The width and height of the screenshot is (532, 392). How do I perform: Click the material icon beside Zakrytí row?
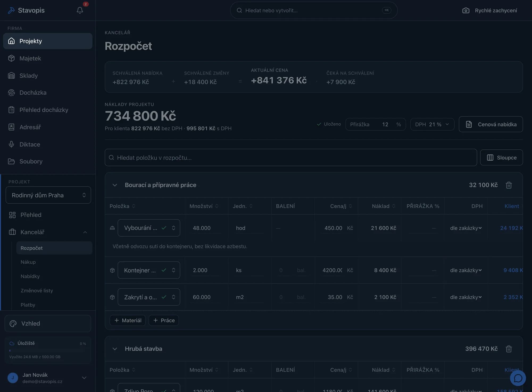112,297
